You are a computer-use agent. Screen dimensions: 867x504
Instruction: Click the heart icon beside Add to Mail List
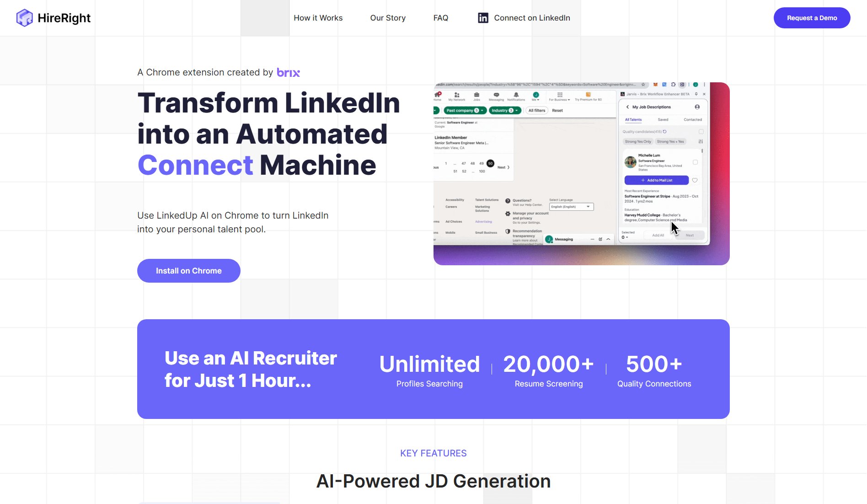click(x=695, y=180)
